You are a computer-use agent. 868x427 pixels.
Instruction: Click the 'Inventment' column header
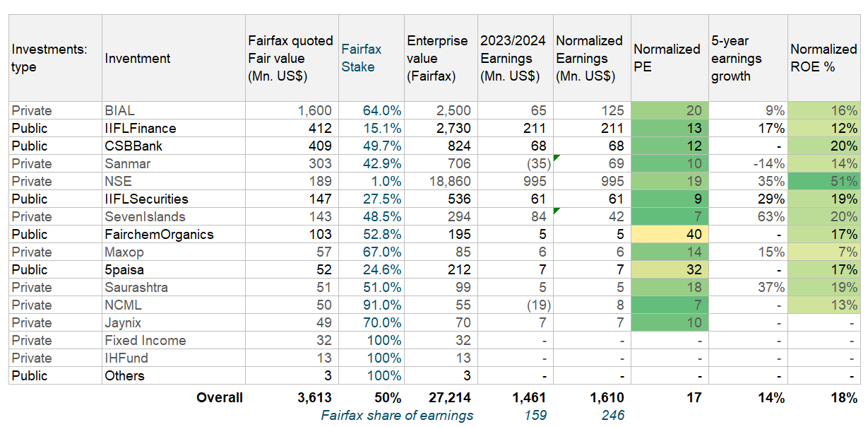(x=173, y=58)
